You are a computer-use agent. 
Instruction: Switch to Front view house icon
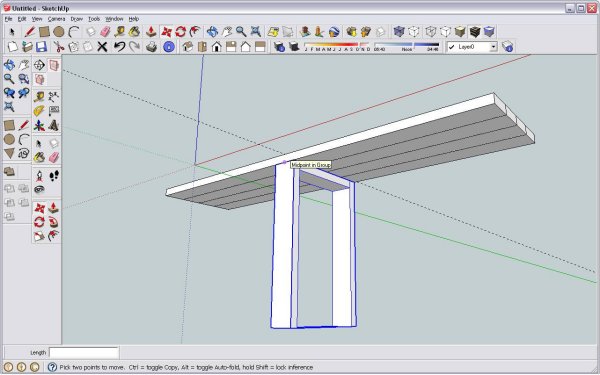pyautogui.click(x=217, y=47)
